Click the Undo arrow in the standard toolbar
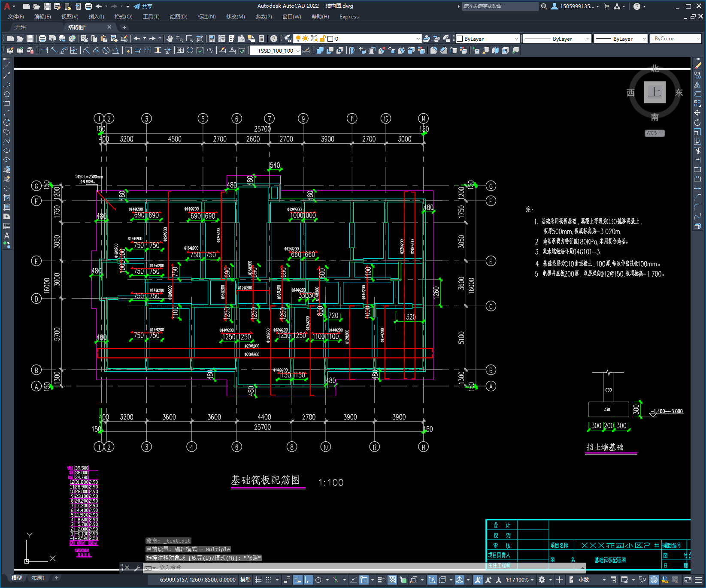Image resolution: width=706 pixels, height=588 pixels. (x=137, y=39)
